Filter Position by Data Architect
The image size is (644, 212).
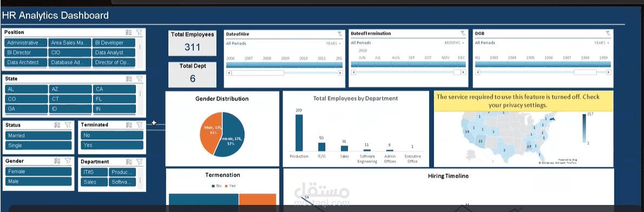(26, 62)
